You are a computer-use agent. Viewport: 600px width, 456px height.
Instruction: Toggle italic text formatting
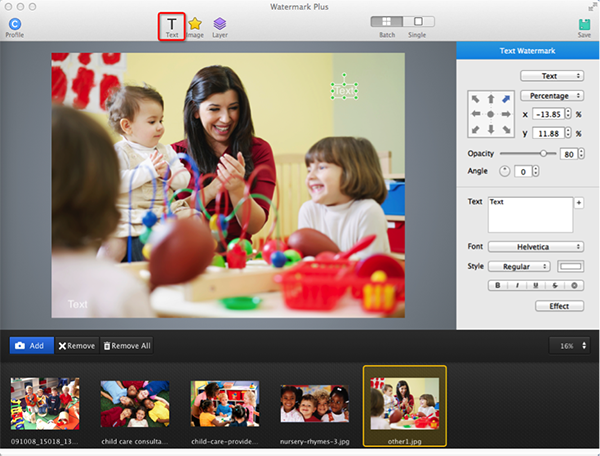515,286
